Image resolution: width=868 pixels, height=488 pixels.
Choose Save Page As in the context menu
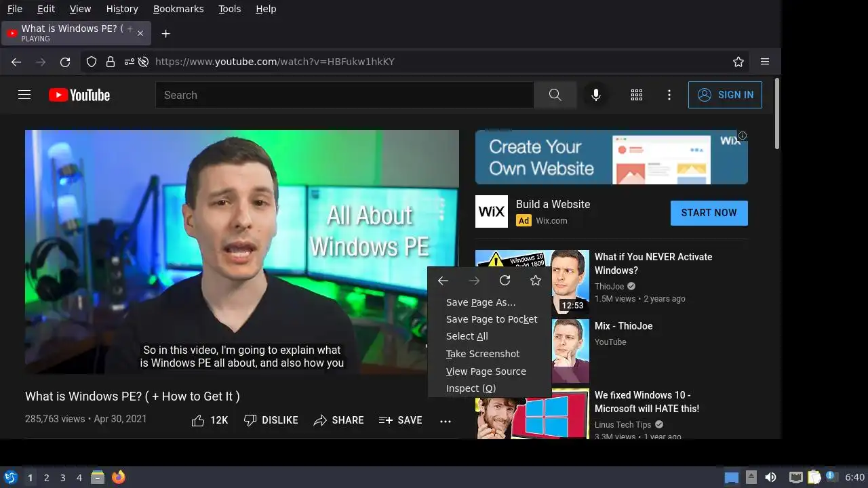tap(489, 302)
